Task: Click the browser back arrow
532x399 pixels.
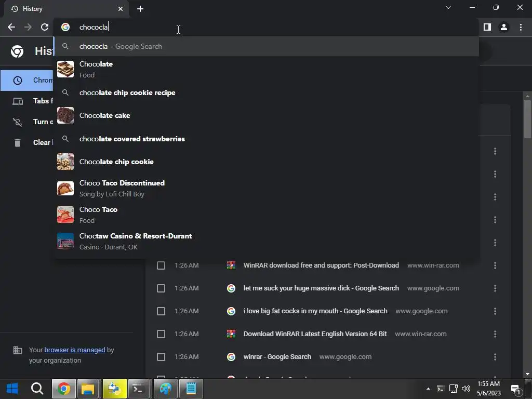Action: [11, 27]
